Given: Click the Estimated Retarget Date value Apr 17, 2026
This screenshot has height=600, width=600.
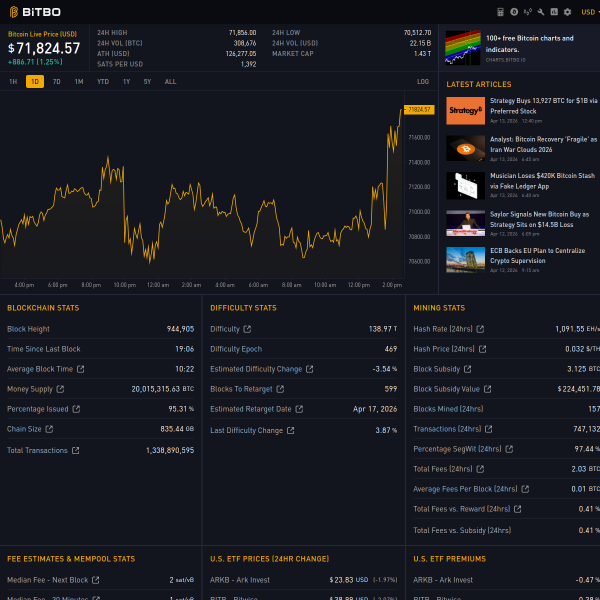Looking at the screenshot, I should 375,409.
